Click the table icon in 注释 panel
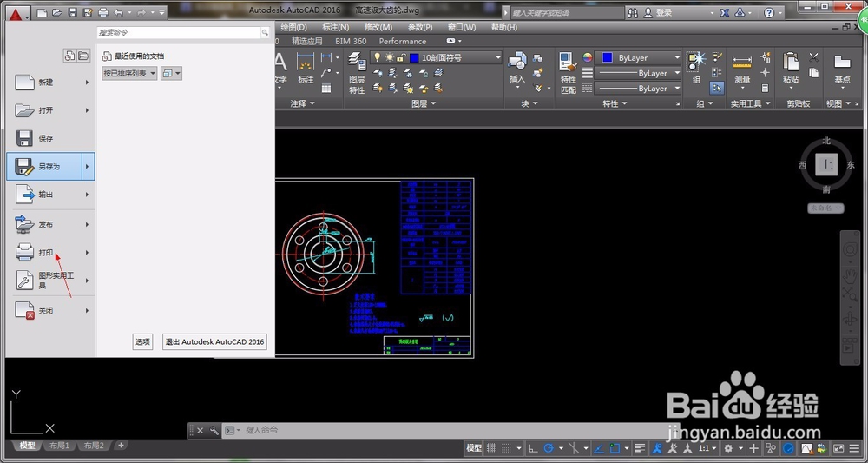The width and height of the screenshot is (868, 463). pyautogui.click(x=326, y=88)
